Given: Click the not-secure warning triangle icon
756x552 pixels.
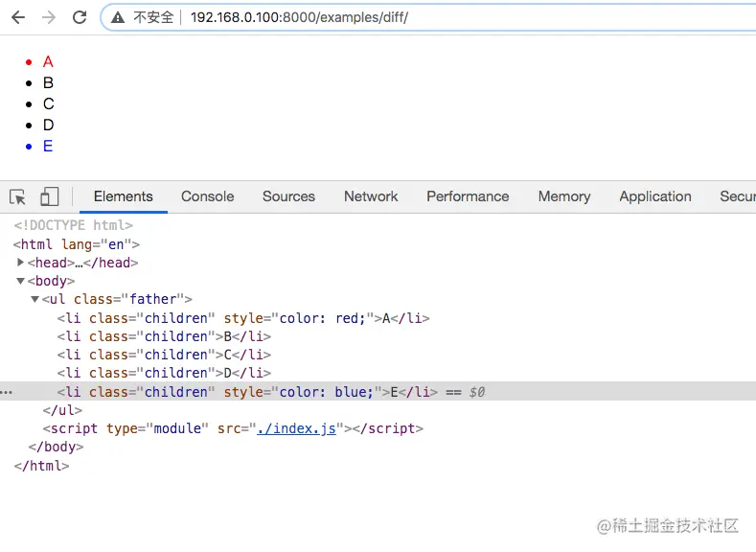Looking at the screenshot, I should [118, 18].
